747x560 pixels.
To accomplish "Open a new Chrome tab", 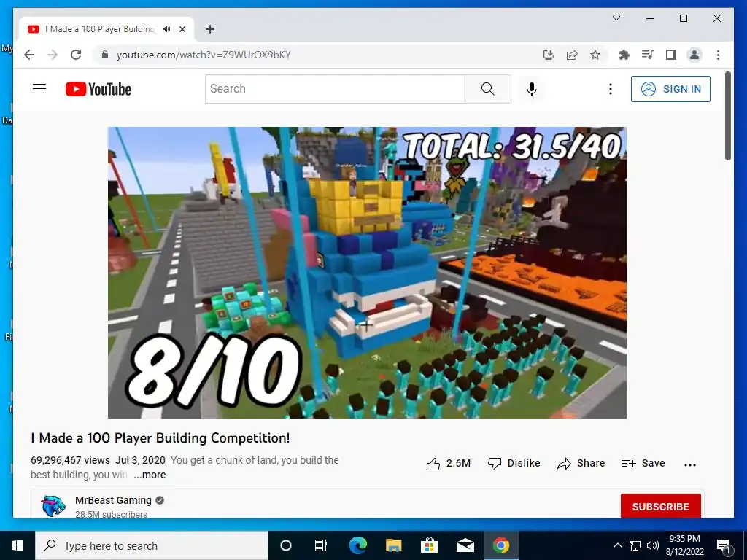I will click(209, 29).
